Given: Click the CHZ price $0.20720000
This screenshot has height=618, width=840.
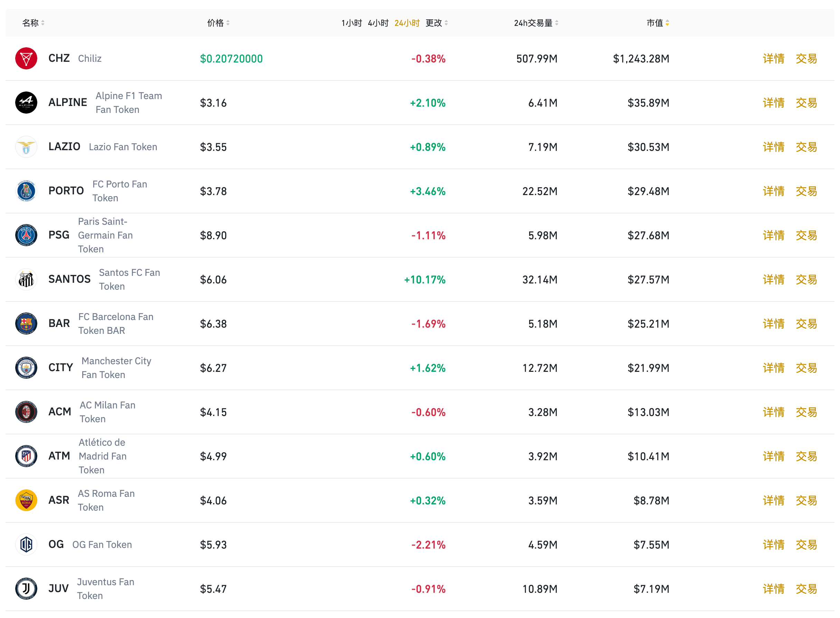Looking at the screenshot, I should coord(231,59).
